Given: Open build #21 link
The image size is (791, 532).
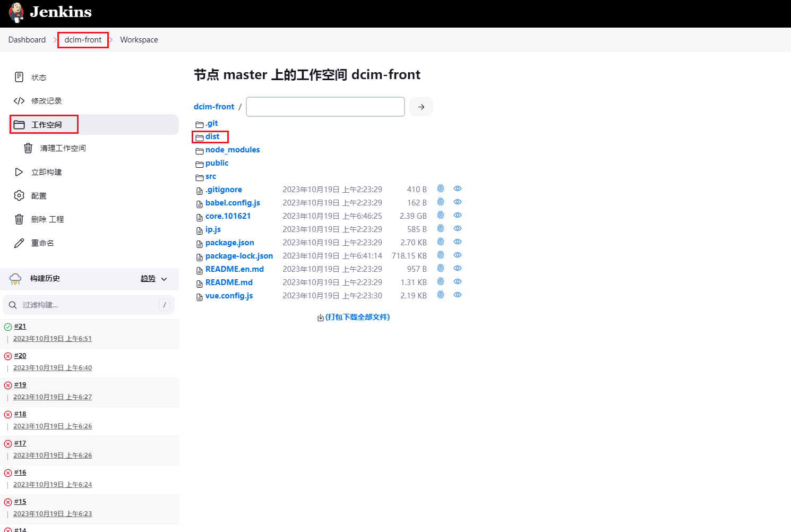Looking at the screenshot, I should pyautogui.click(x=20, y=327).
